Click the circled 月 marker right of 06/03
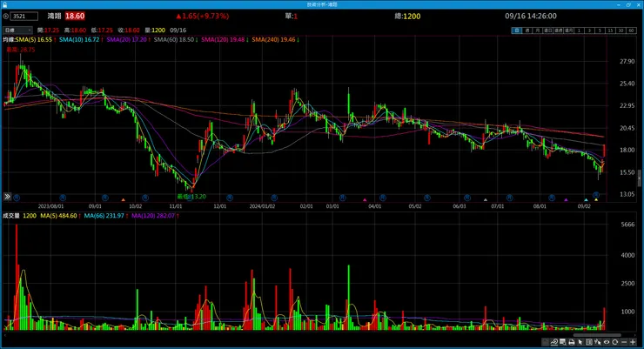Screen dimensions: 644x349 coord(467,198)
